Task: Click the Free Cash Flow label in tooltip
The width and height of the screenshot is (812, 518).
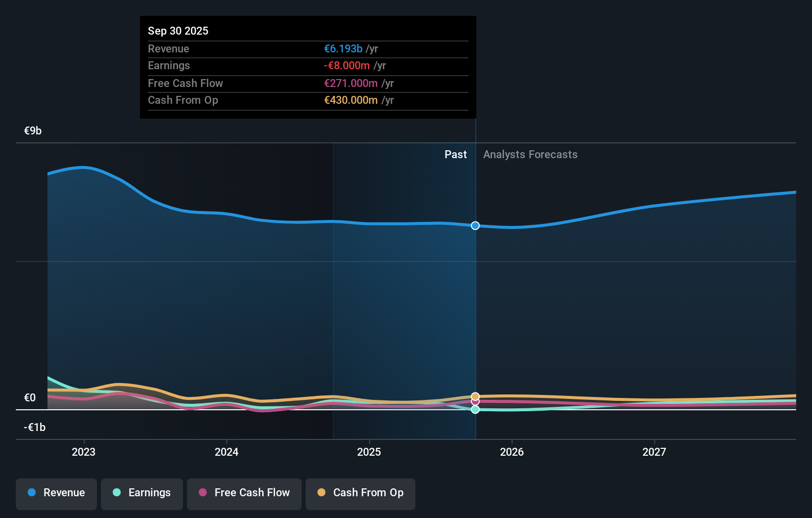Action: (x=185, y=83)
